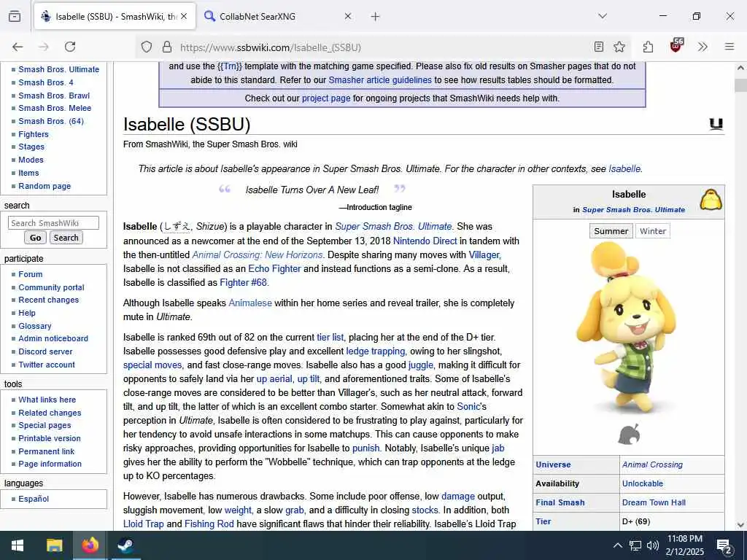This screenshot has height=560, width=747.
Task: Click the network status tray icon
Action: [635, 545]
